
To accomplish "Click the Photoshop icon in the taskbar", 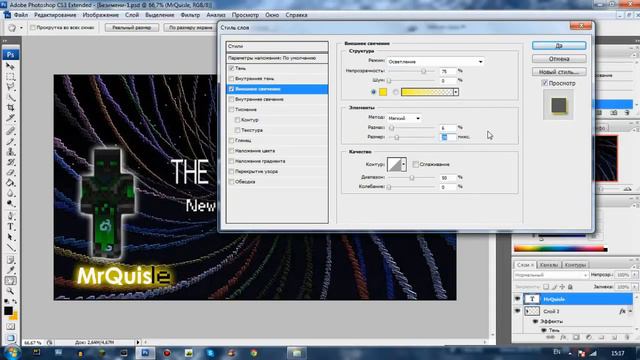I will point(145,353).
